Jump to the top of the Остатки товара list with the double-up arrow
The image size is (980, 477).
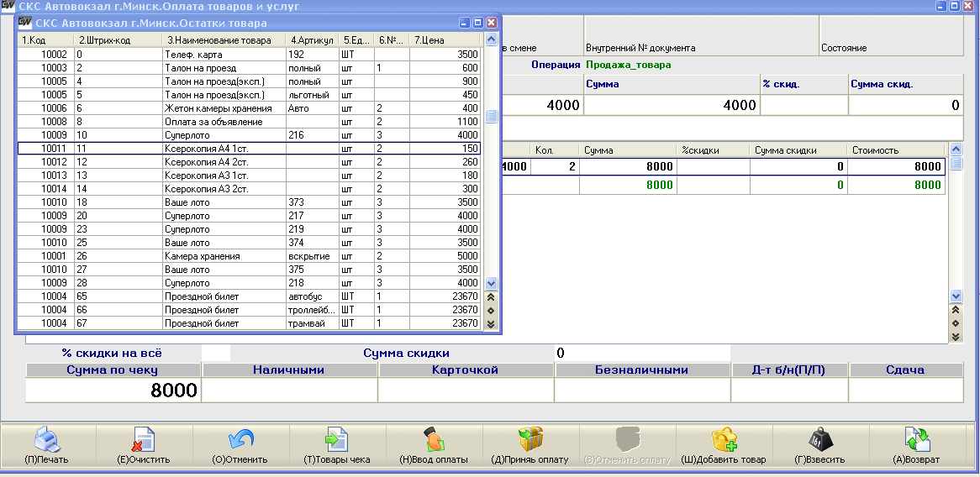pos(491,297)
